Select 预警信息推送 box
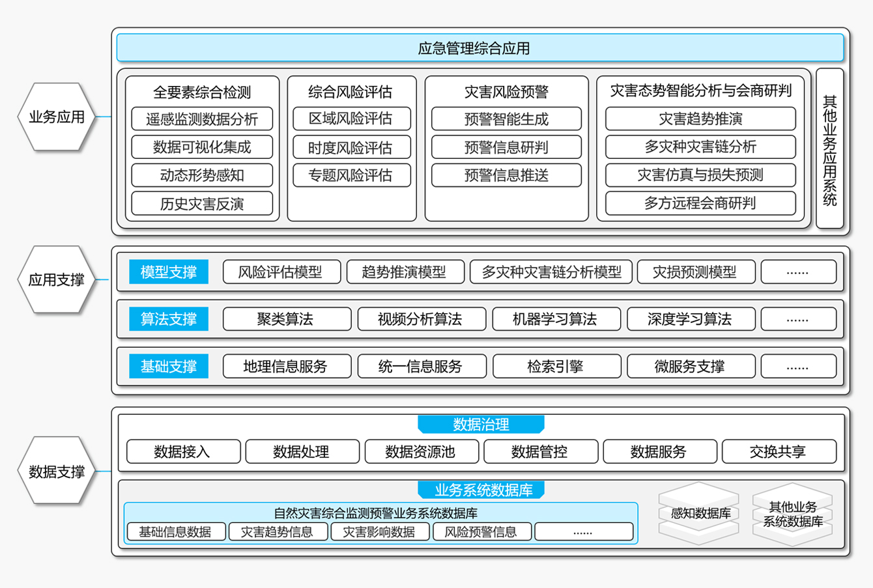Screen dimensions: 873x588 pos(506,175)
